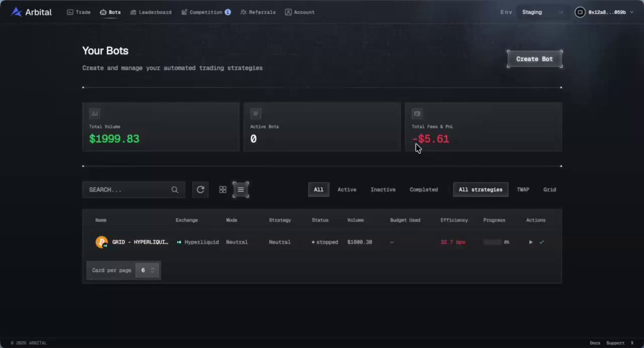
Task: Filter bots by All status
Action: pos(319,189)
